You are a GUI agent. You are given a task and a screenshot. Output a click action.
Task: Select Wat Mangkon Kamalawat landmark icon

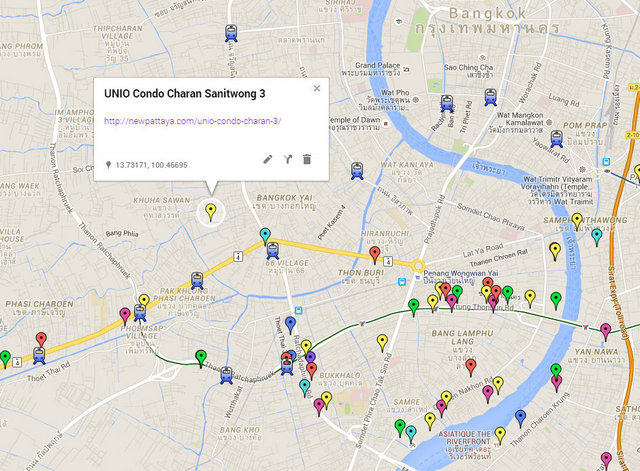tap(549, 122)
